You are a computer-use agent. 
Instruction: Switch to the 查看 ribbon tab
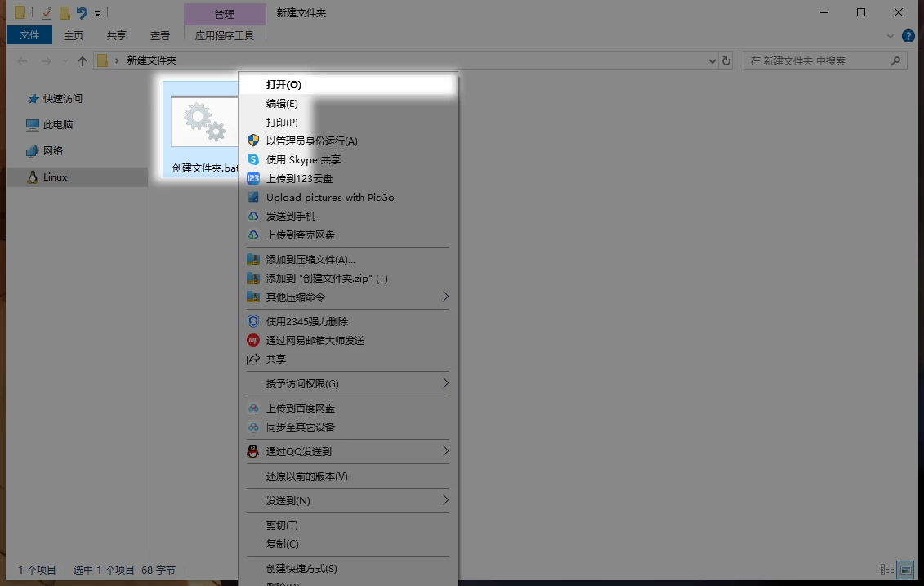[160, 36]
